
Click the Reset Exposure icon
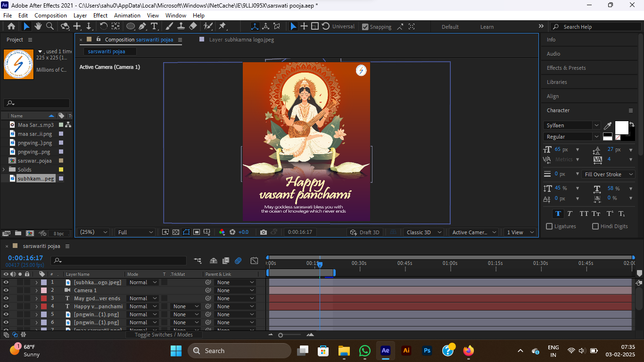pos(232,232)
